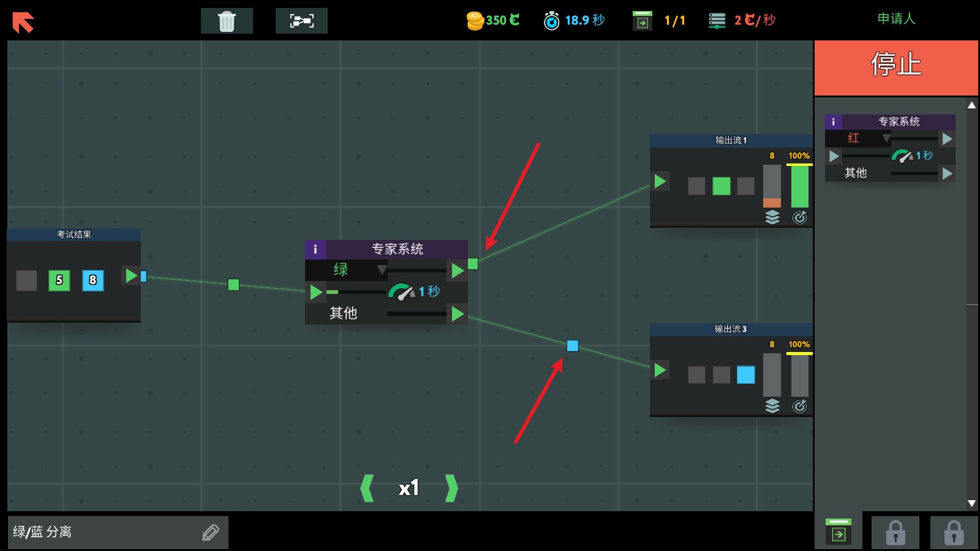Click the 350 coin balance text
The width and height of the screenshot is (980, 551).
click(503, 20)
